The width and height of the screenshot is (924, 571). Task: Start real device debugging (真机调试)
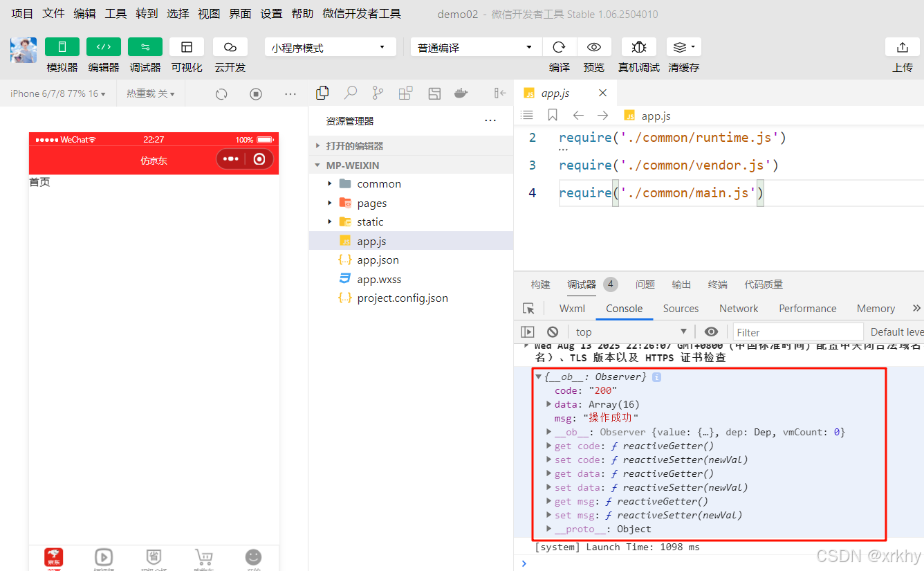pyautogui.click(x=639, y=47)
